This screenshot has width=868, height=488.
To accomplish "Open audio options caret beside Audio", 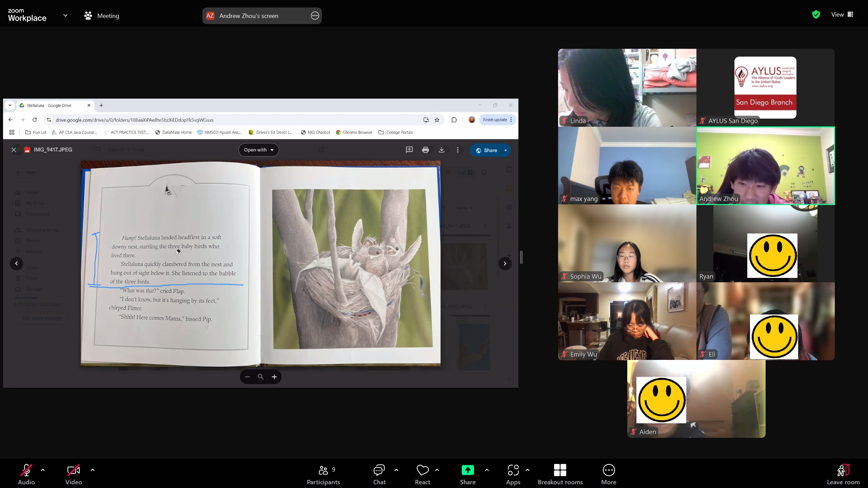I will coord(43,470).
